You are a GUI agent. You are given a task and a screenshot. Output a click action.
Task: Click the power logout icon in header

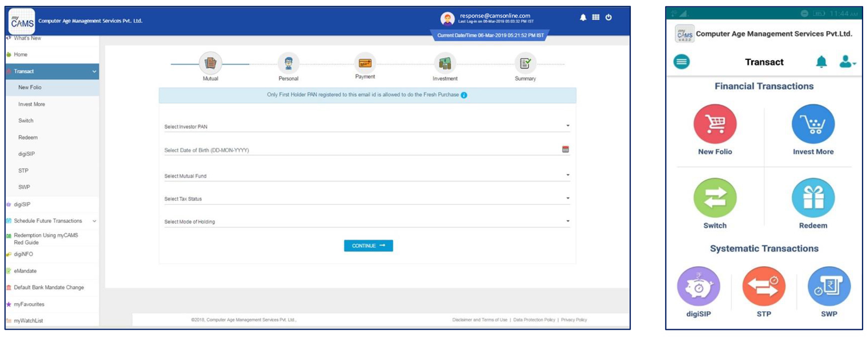[609, 17]
